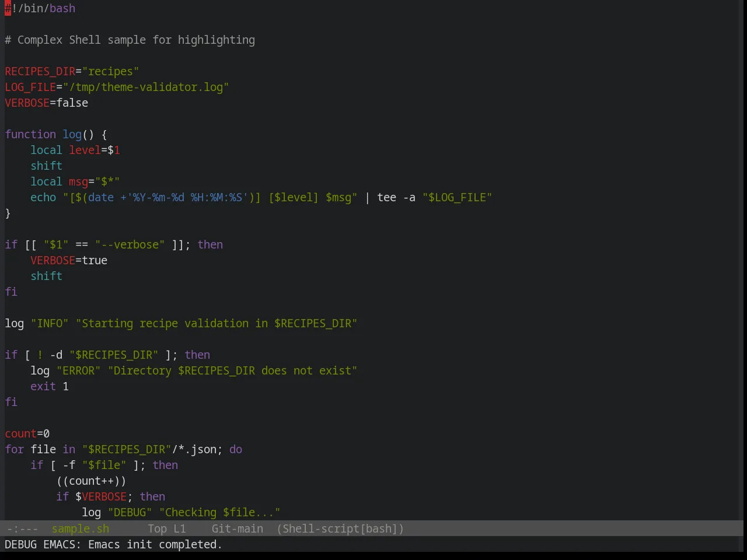Click the VERBOSE=true line
The image size is (747, 560).
click(69, 260)
